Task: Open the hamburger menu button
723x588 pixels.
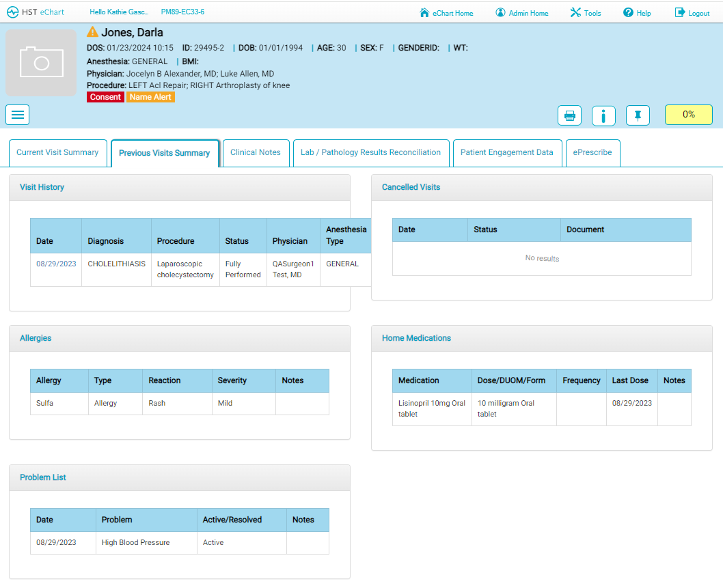Action: (18, 115)
